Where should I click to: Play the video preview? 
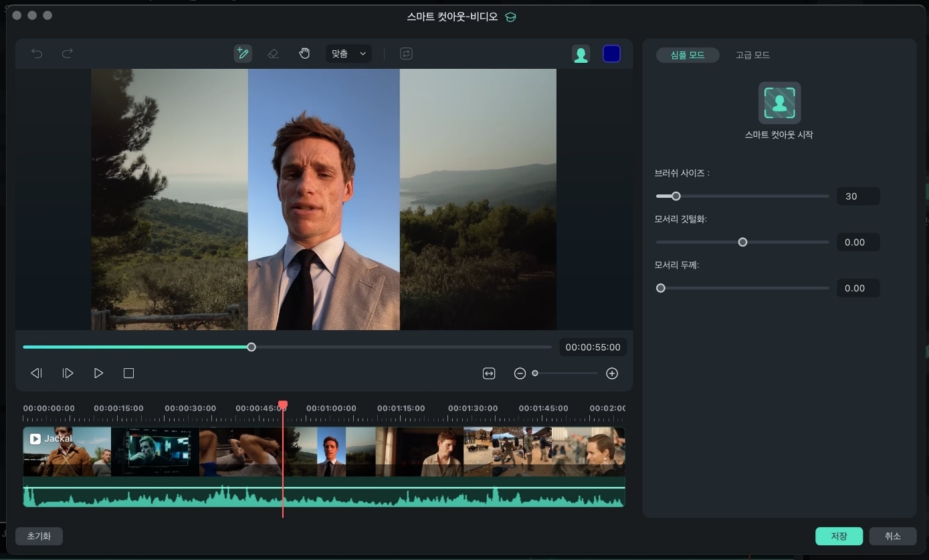click(98, 373)
